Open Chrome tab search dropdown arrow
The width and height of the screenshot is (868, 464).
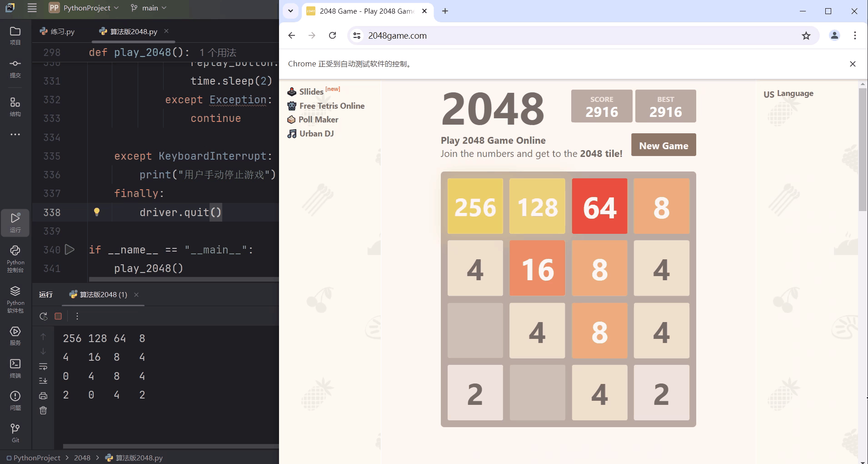coord(290,11)
